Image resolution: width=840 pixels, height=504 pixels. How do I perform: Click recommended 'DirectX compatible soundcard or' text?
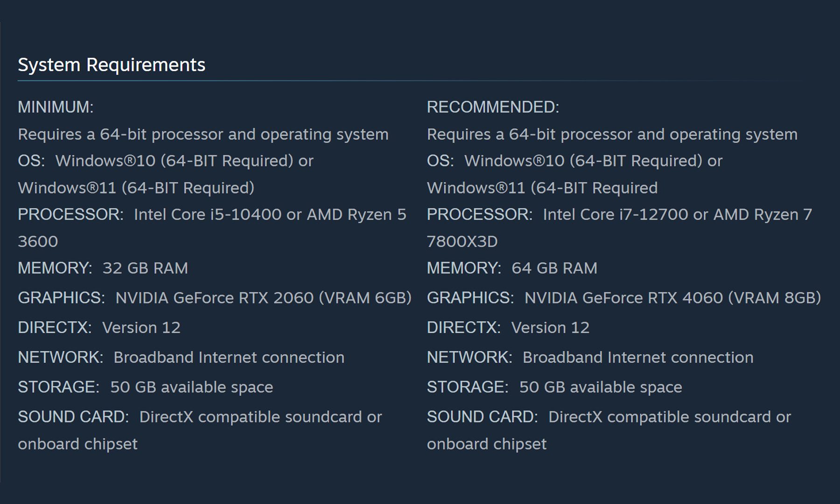[670, 417]
